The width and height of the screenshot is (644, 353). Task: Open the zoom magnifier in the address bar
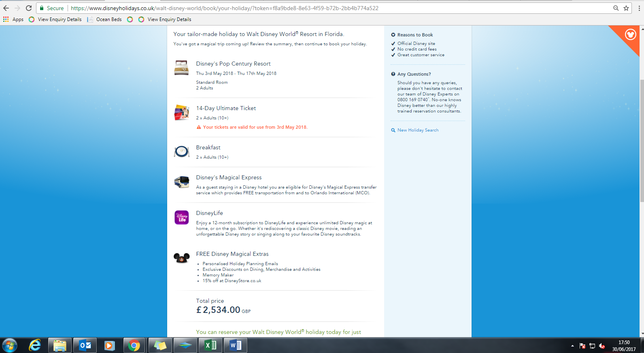(x=616, y=8)
